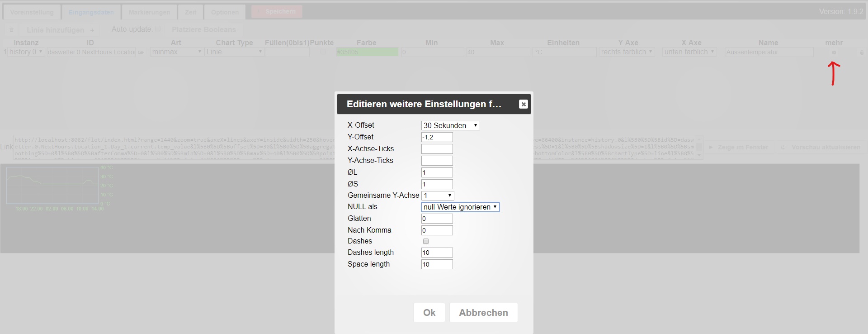Open X Axe unten farblich dropdown

tap(689, 52)
